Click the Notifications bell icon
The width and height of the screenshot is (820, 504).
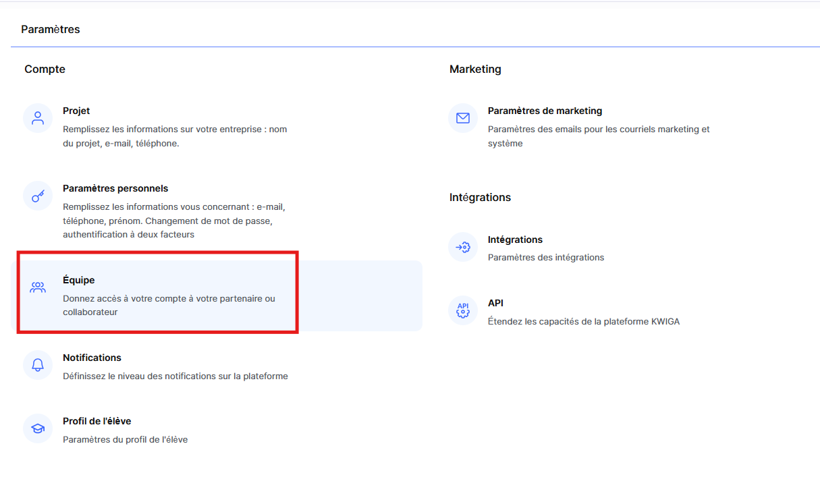coord(38,365)
